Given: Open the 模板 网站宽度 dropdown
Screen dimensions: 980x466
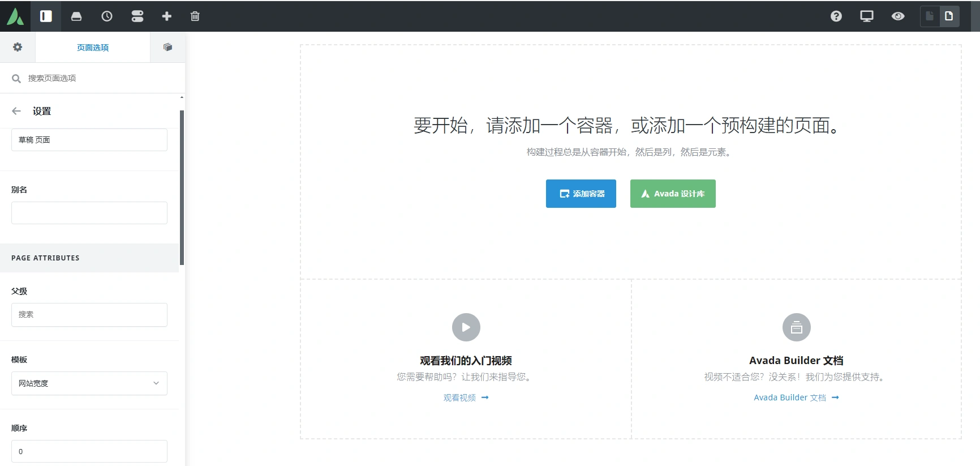Looking at the screenshot, I should click(x=89, y=383).
